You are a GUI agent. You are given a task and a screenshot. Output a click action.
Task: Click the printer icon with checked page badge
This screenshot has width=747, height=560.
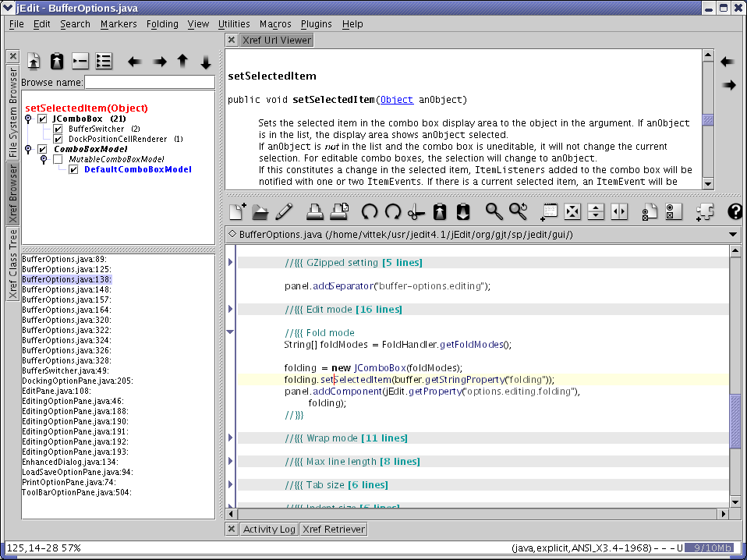coord(339,211)
